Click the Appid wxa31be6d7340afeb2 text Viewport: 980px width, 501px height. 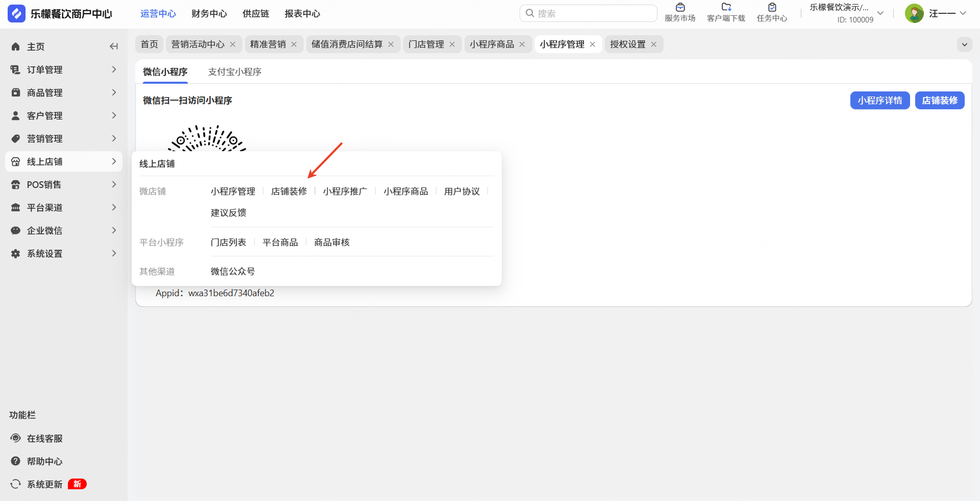click(x=215, y=293)
